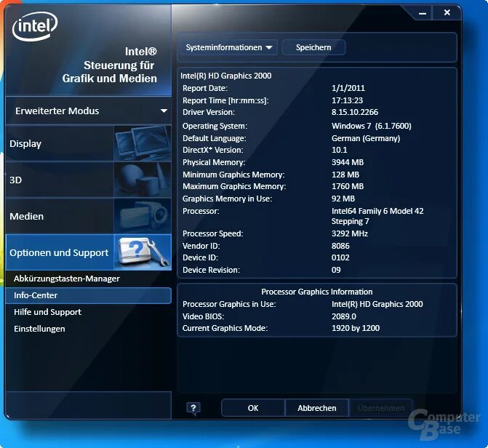Click the Device Revision value 09
This screenshot has width=488, height=448.
pos(336,270)
